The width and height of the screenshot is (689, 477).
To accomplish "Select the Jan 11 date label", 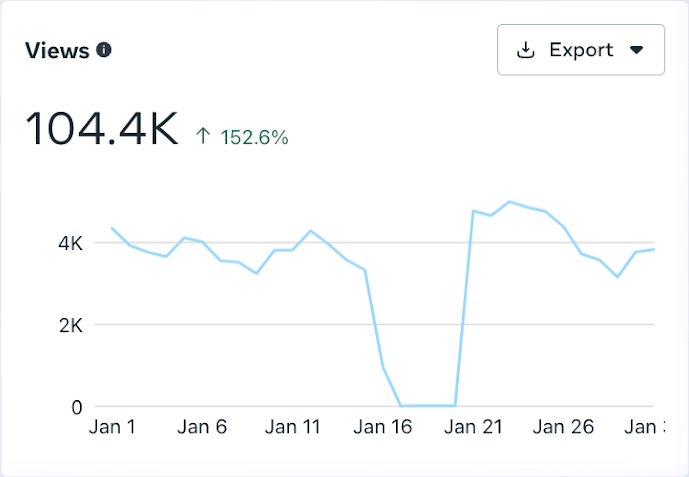I will pyautogui.click(x=293, y=427).
